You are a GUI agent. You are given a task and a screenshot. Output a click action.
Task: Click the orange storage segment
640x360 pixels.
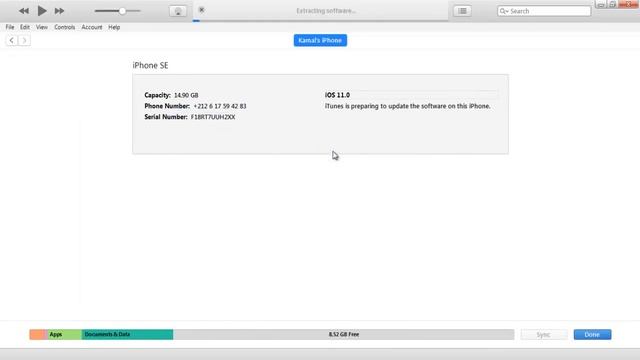(38, 334)
